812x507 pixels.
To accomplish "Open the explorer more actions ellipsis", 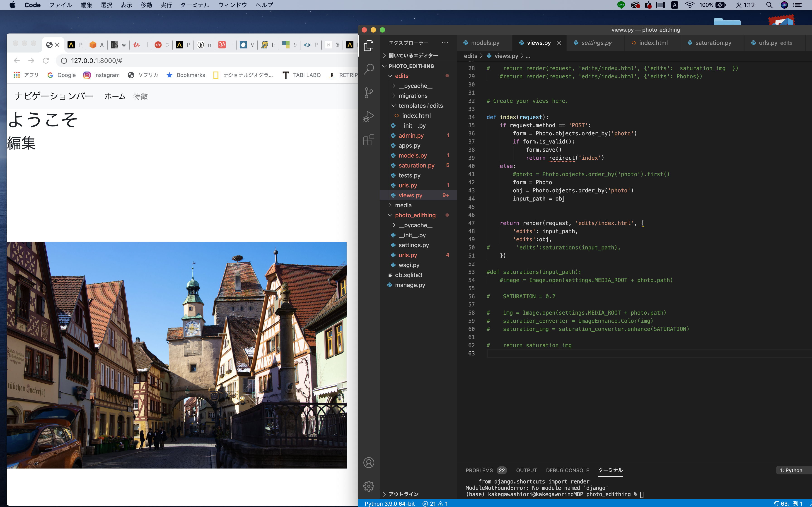I will click(445, 43).
